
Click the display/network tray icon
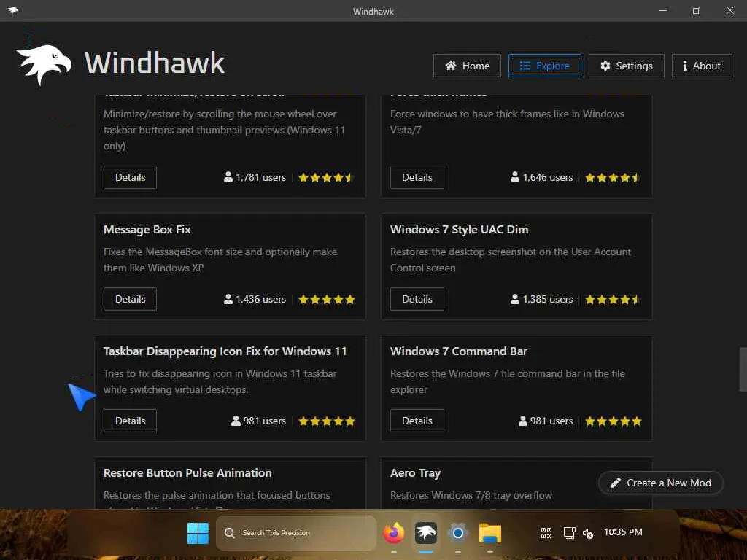coord(569,533)
